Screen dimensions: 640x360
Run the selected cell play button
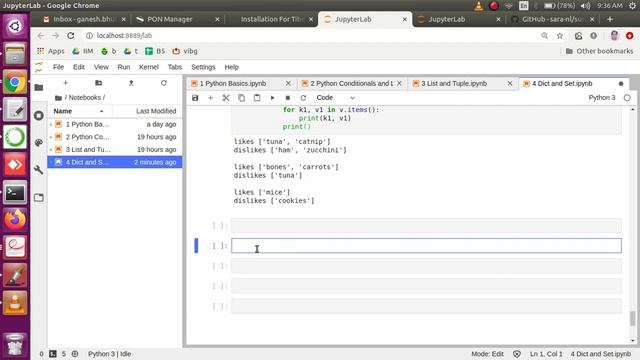point(272,98)
